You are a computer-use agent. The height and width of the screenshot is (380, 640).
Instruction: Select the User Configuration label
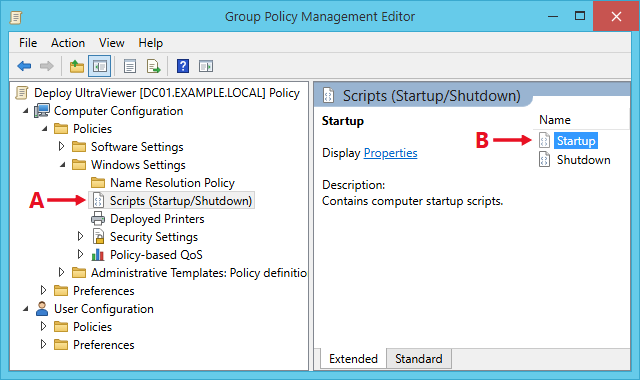[x=104, y=309]
